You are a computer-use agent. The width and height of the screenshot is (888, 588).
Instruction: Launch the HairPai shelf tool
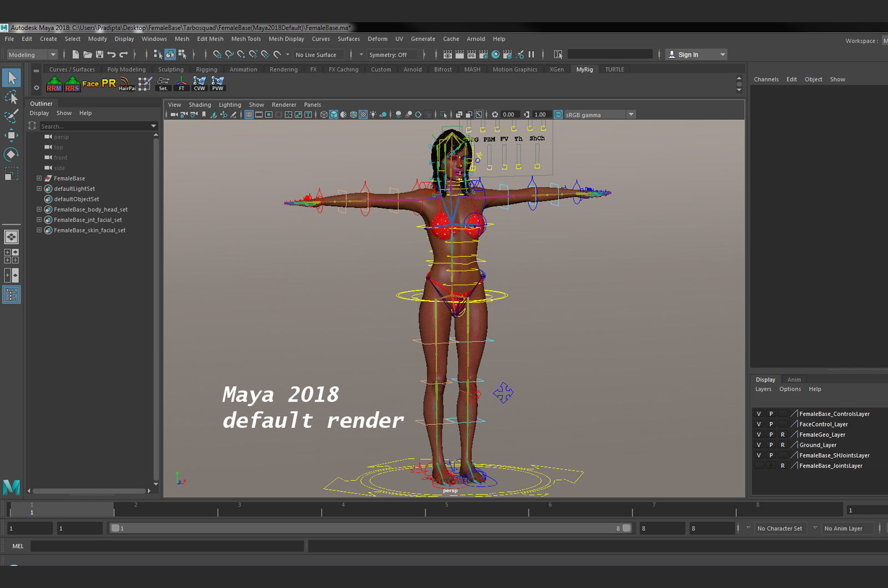click(127, 84)
